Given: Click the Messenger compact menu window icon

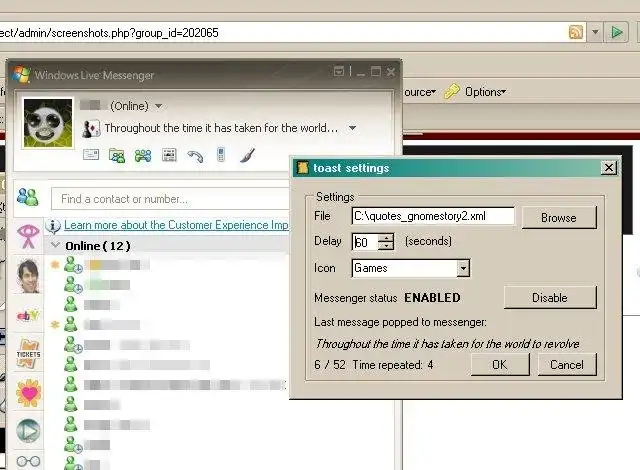Looking at the screenshot, I should click(x=338, y=71).
